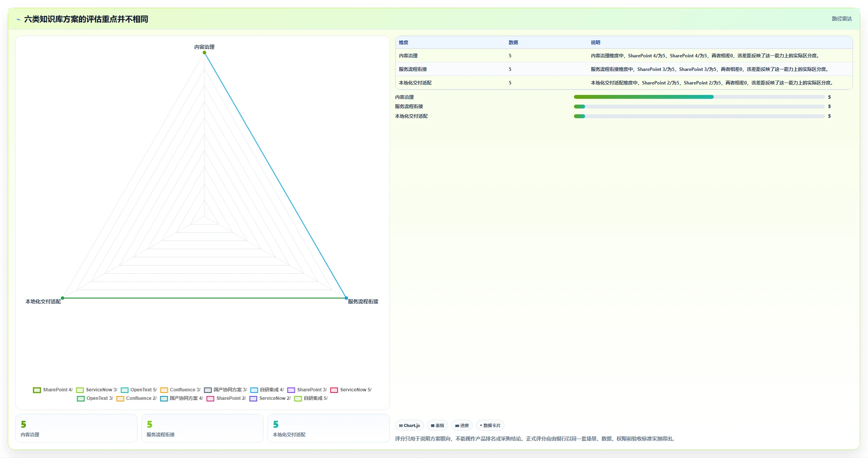Click the 服务流程衔接 row description text

click(710, 69)
